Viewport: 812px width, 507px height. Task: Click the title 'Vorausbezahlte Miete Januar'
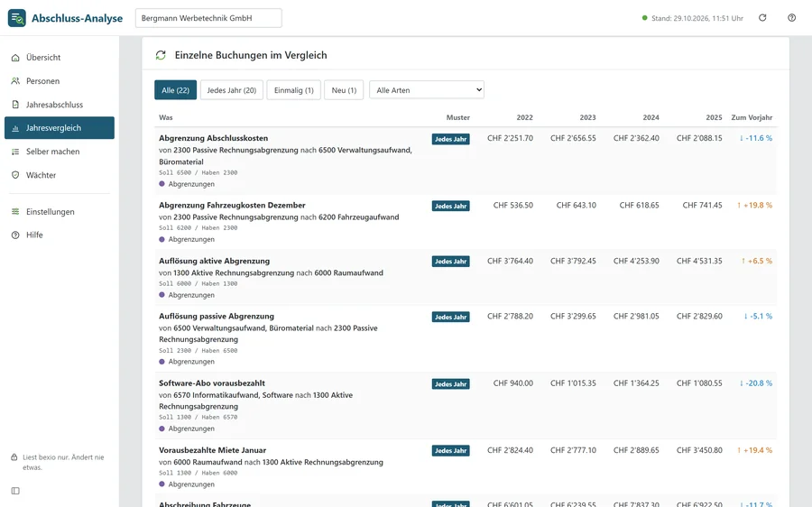click(x=213, y=450)
